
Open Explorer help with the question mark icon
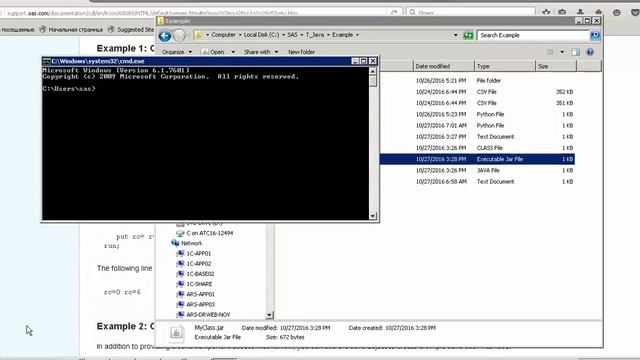click(x=590, y=52)
